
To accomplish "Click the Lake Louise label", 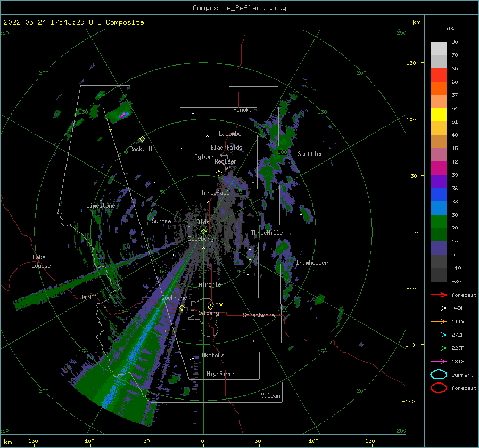I will tap(41, 262).
